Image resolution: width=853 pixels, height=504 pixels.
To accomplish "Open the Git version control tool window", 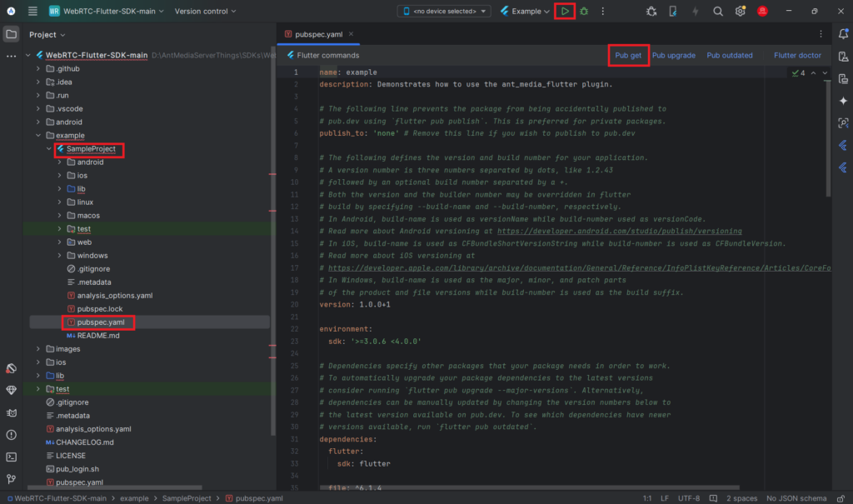I will point(11,479).
